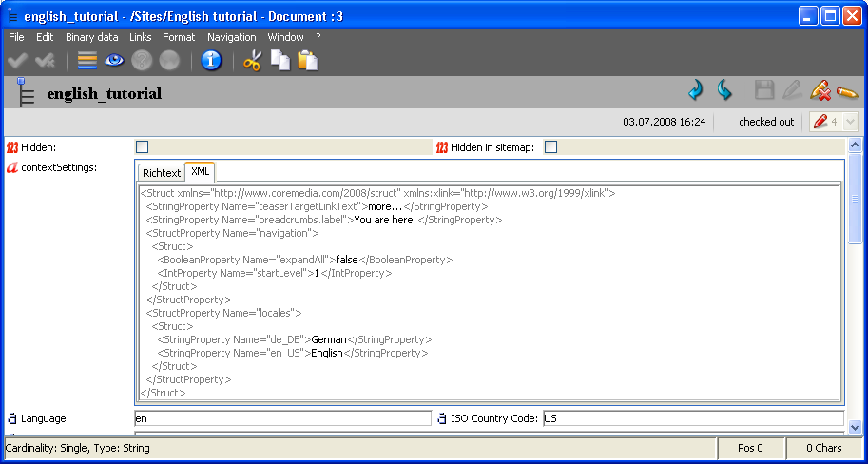
Task: Click the StructProperty Name="locales" line
Action: pos(223,313)
